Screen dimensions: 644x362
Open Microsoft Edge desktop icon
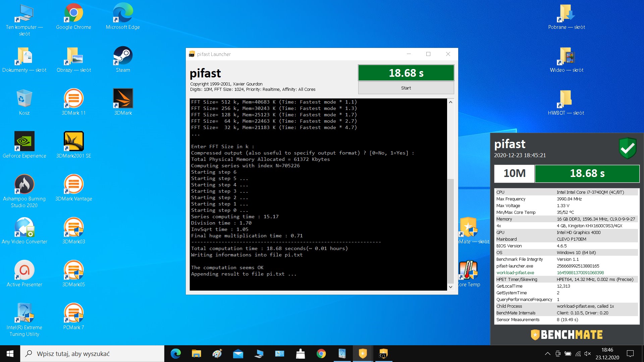click(x=123, y=17)
